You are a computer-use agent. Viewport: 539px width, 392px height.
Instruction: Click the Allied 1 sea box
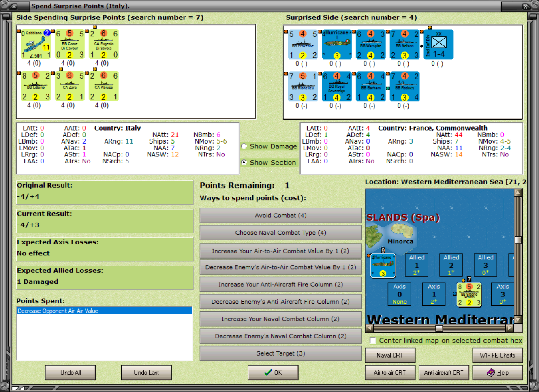pos(417,265)
